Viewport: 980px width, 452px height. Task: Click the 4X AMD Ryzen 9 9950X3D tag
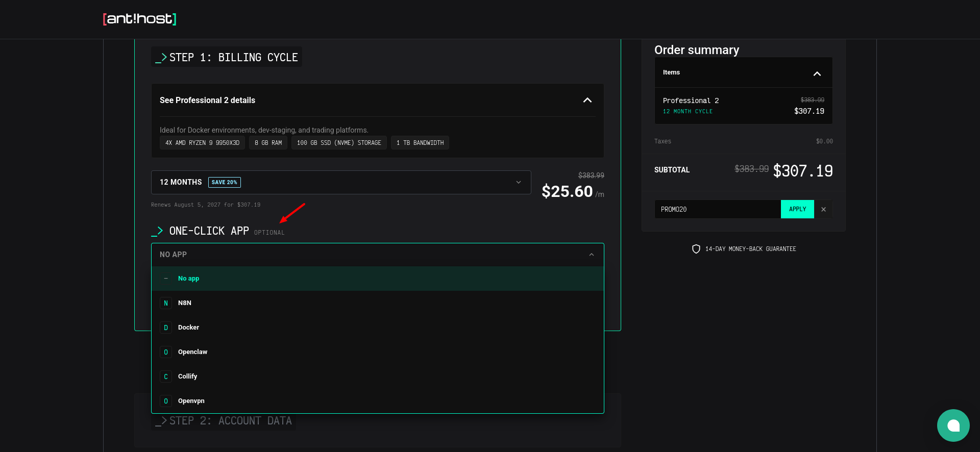202,143
